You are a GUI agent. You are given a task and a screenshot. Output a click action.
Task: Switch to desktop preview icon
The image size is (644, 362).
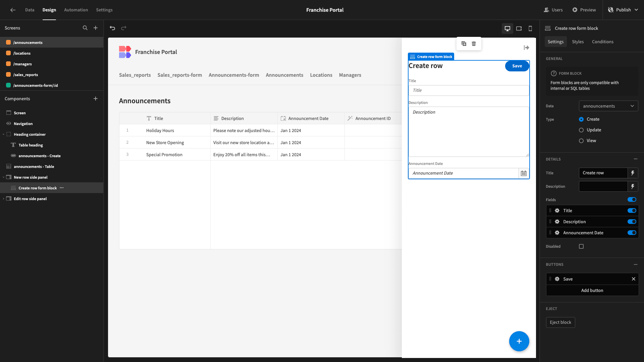coord(507,28)
